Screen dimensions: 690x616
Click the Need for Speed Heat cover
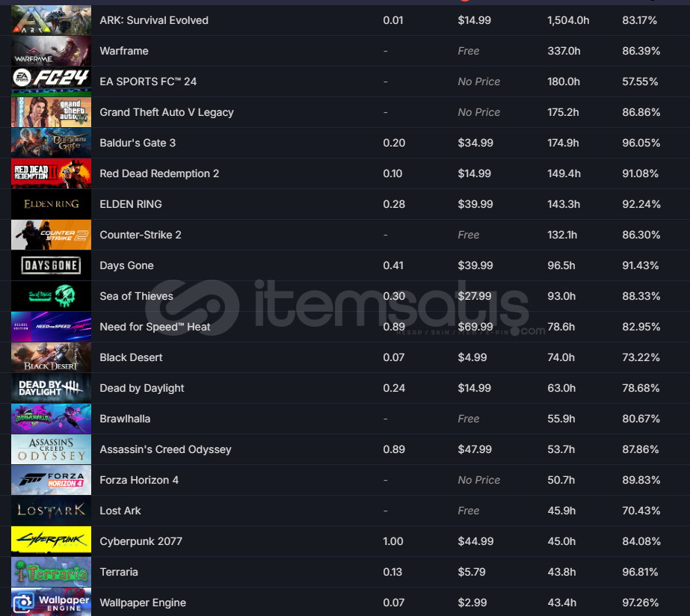pos(51,327)
